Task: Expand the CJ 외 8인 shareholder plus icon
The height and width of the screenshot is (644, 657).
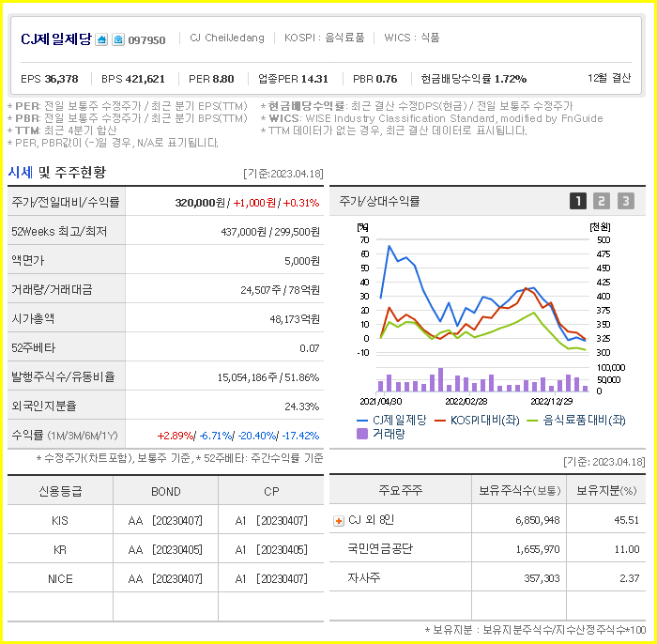Action: pyautogui.click(x=338, y=521)
